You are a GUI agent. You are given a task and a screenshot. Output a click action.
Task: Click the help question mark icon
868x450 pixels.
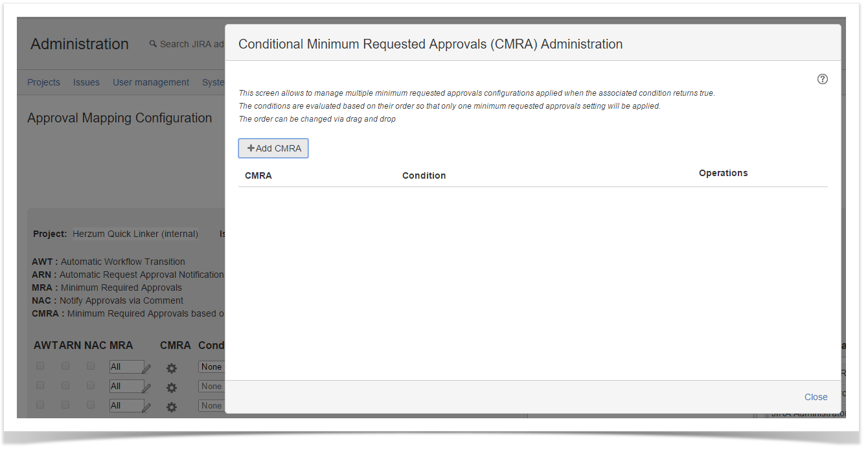(822, 79)
